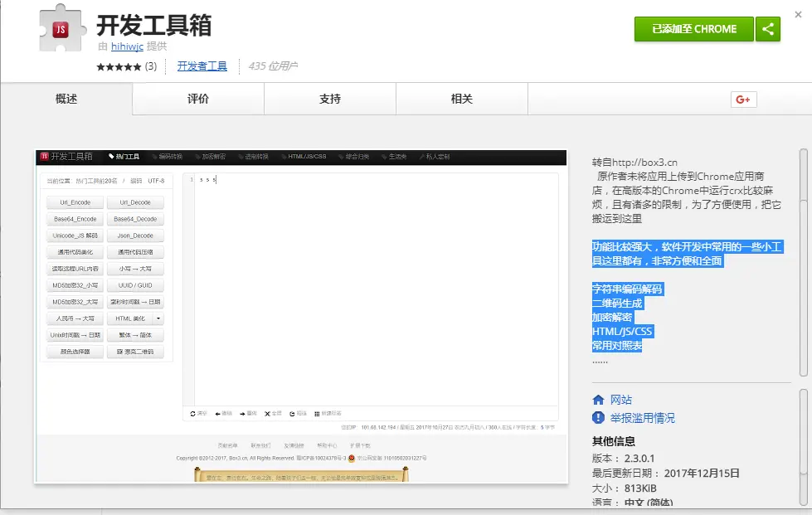Open the hihiwjc author link
The image size is (812, 515).
(x=127, y=46)
